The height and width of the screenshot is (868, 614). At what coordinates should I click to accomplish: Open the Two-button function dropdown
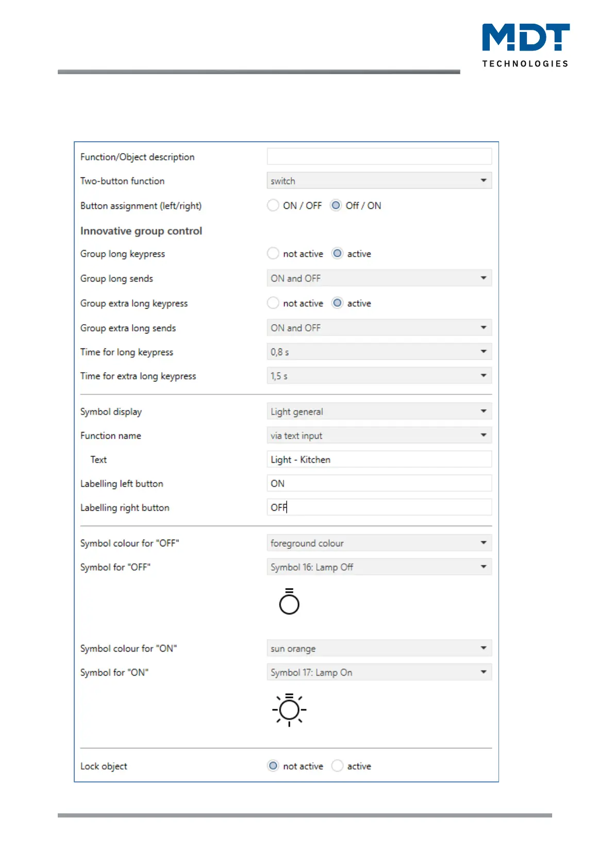pyautogui.click(x=379, y=181)
